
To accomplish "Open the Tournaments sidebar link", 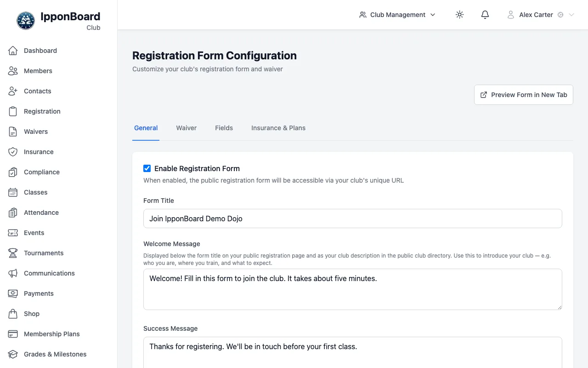I will coord(59,253).
